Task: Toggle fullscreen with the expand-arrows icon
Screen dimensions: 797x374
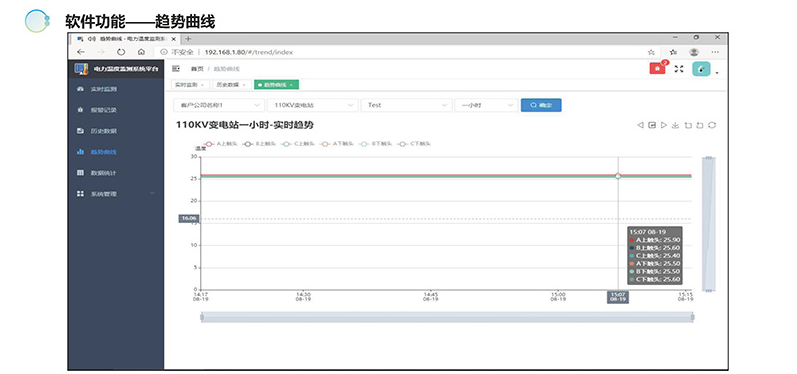Action: (679, 69)
